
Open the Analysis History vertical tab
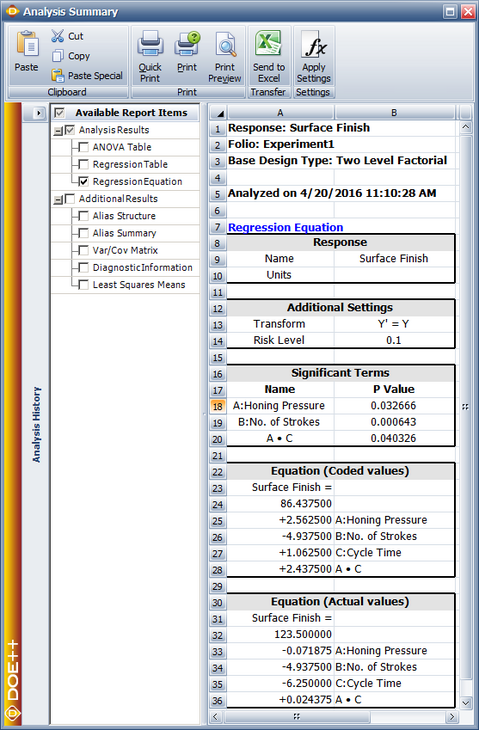click(x=36, y=424)
